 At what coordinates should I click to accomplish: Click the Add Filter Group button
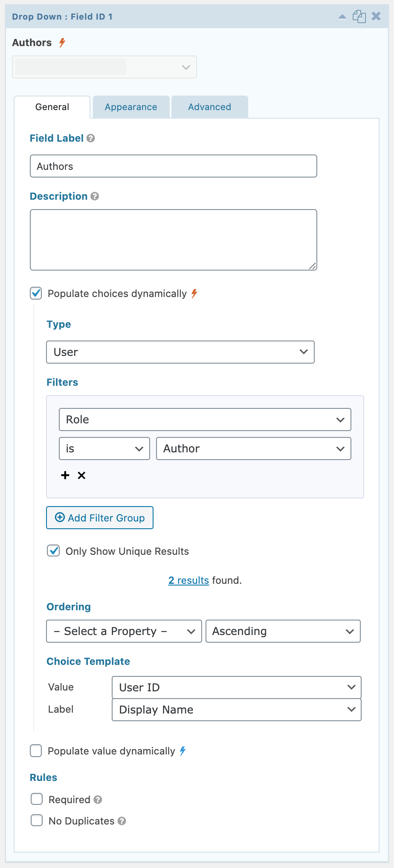point(100,518)
